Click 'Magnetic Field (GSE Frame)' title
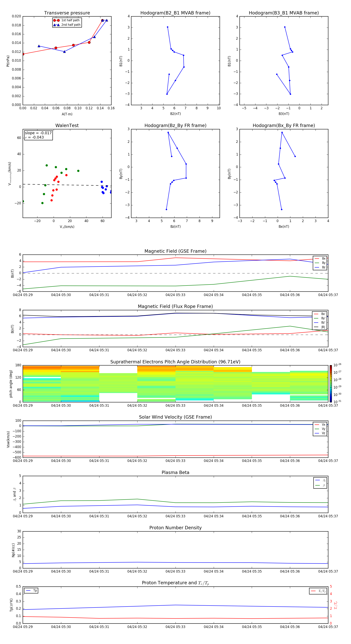Screen dimensions: 351x644 point(175,251)
